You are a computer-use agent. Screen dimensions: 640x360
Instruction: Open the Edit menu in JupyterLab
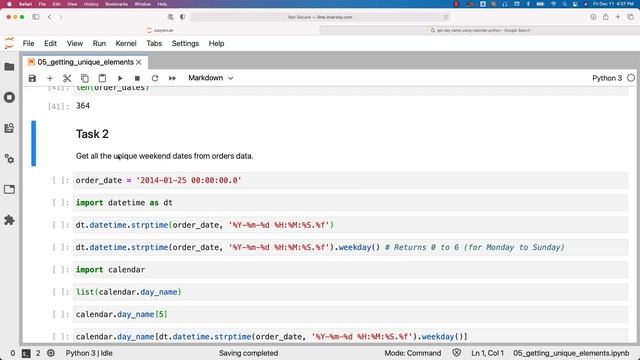[50, 43]
